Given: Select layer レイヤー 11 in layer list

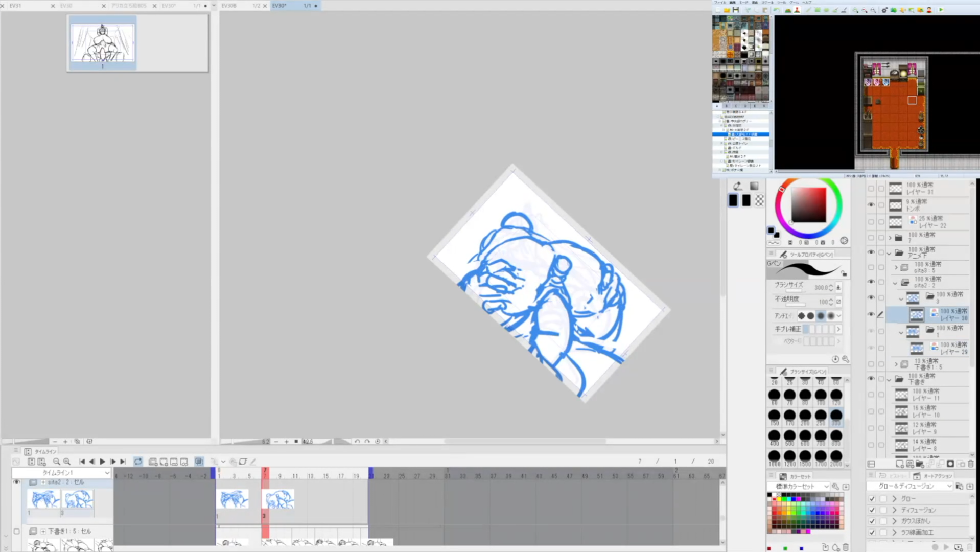Looking at the screenshot, I should (926, 395).
